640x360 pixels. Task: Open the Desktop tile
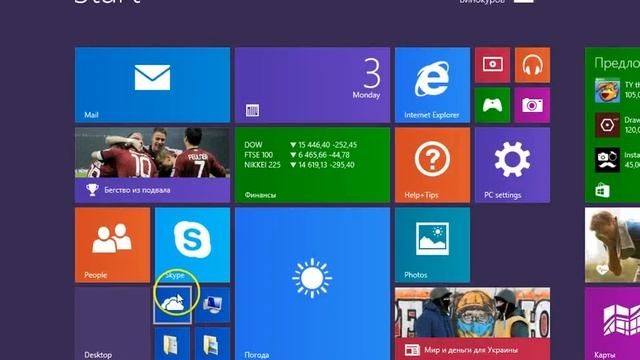pyautogui.click(x=112, y=324)
